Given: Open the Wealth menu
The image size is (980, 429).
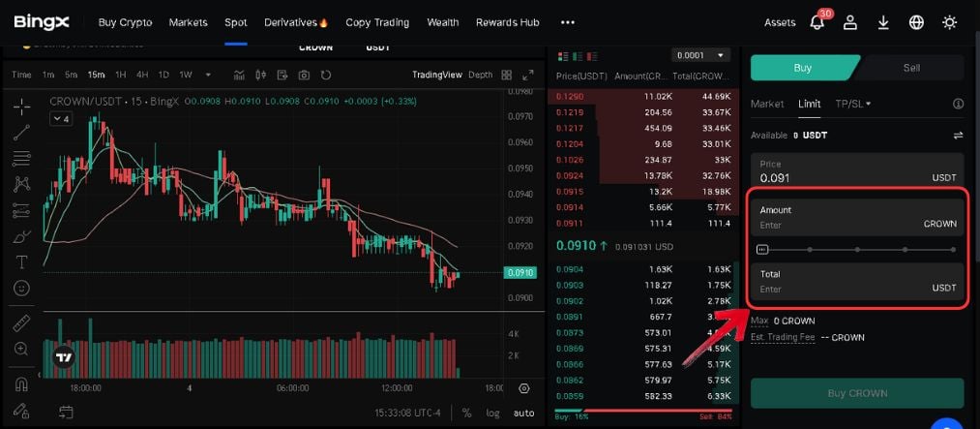Looking at the screenshot, I should (443, 22).
